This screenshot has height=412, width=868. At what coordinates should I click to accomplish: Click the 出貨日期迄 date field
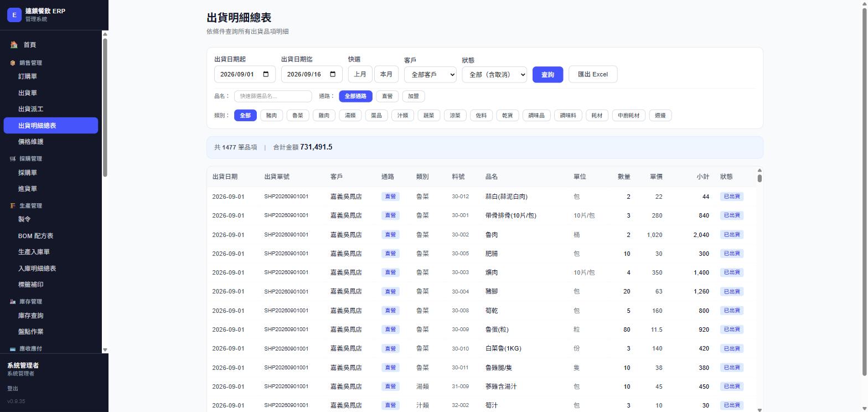click(312, 74)
